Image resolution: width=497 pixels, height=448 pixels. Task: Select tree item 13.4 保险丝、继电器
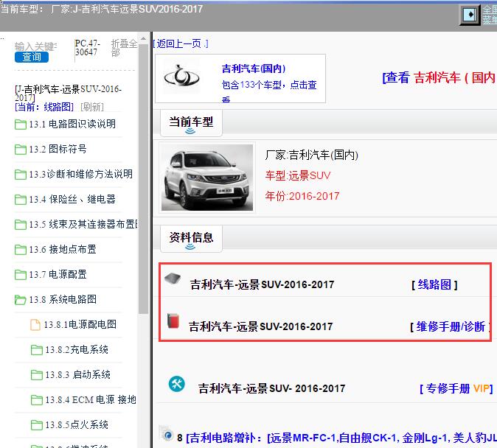(x=72, y=199)
